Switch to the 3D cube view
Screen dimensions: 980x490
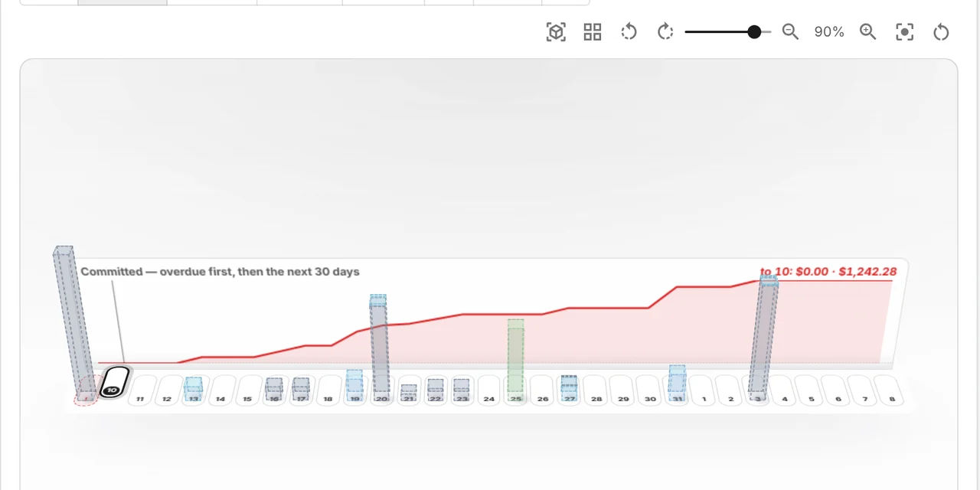[x=556, y=31]
